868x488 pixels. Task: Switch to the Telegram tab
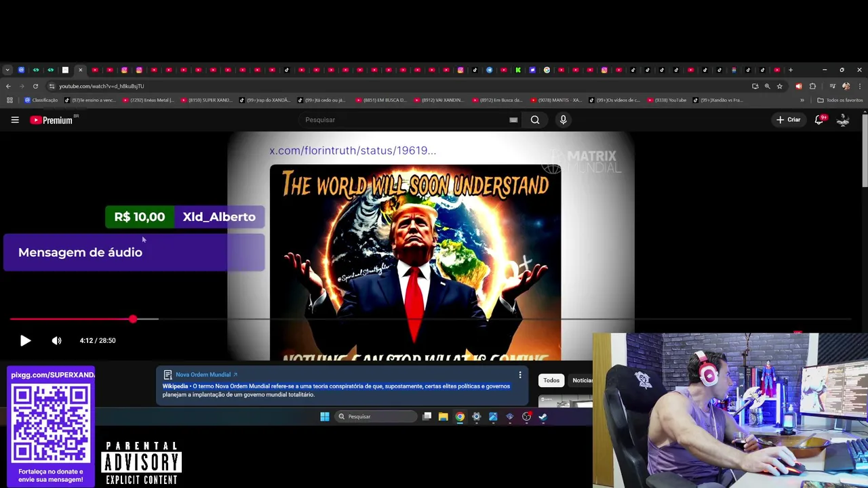489,70
